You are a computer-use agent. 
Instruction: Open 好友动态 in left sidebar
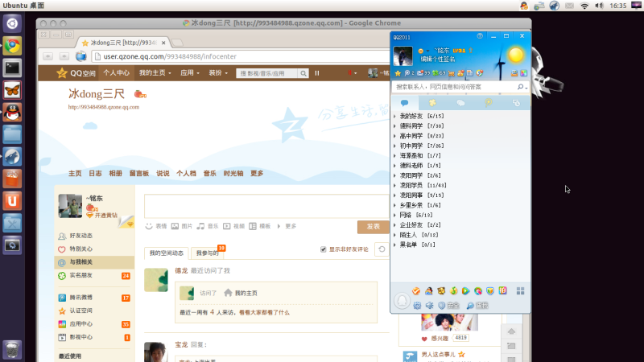point(81,236)
